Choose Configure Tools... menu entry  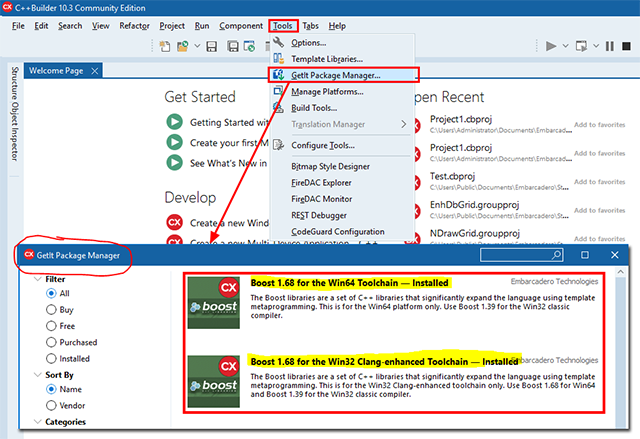342,145
